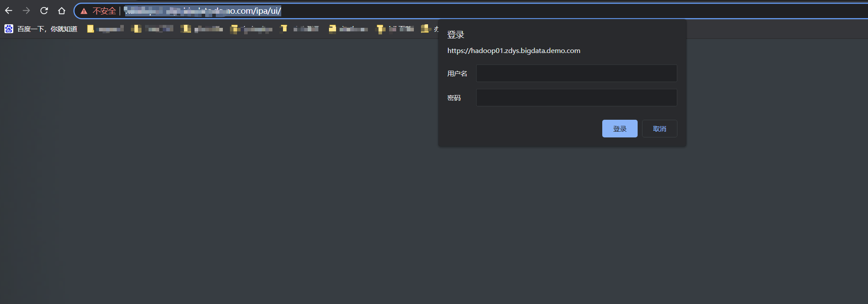Dismiss the dialog with 取消

click(x=659, y=129)
